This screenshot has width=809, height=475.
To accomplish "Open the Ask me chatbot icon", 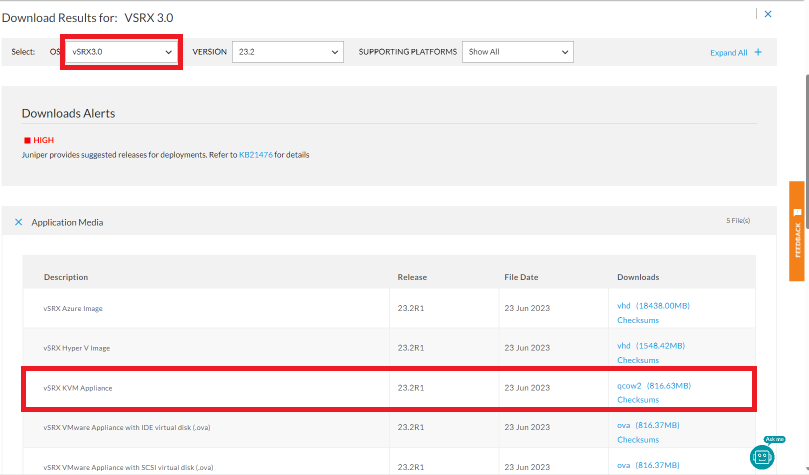I will tap(762, 456).
